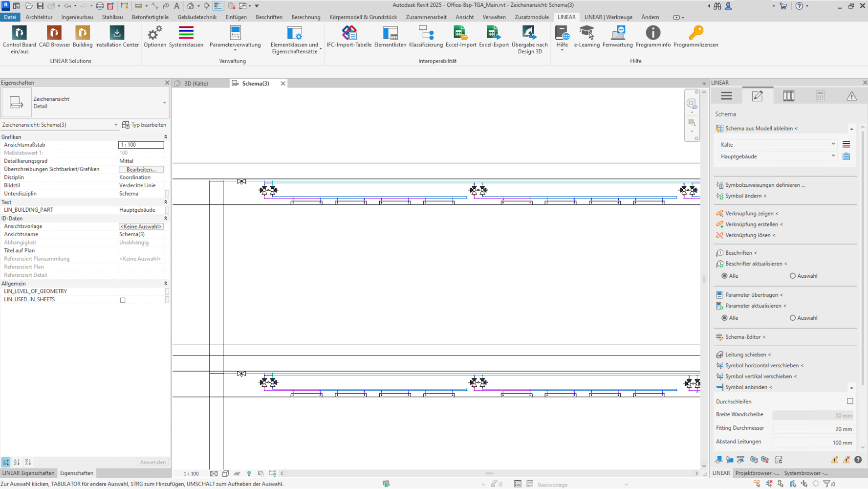Toggle the LIN_USED_IN_SHEETS checkbox
Viewport: 868px width, 489px height.
[x=123, y=300]
